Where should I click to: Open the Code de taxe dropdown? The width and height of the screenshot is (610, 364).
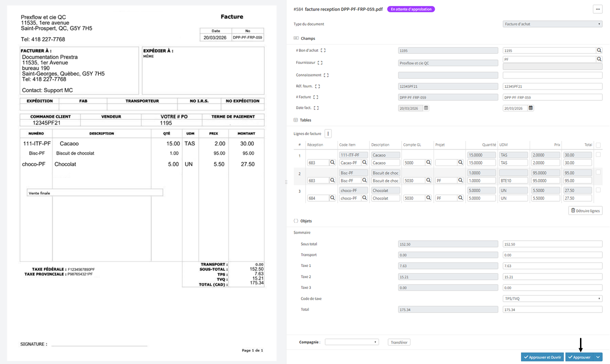point(552,299)
